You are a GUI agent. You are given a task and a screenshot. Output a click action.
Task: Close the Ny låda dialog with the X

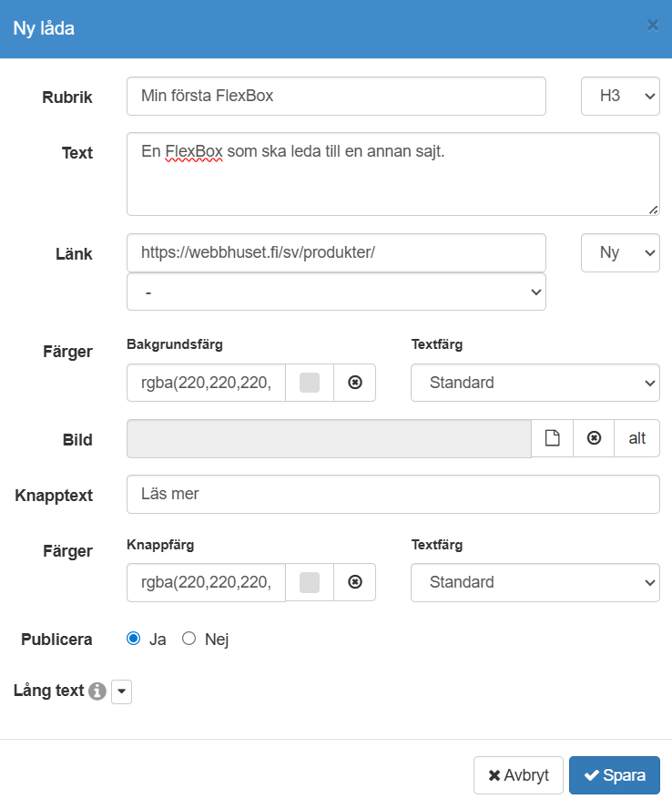pos(652,26)
